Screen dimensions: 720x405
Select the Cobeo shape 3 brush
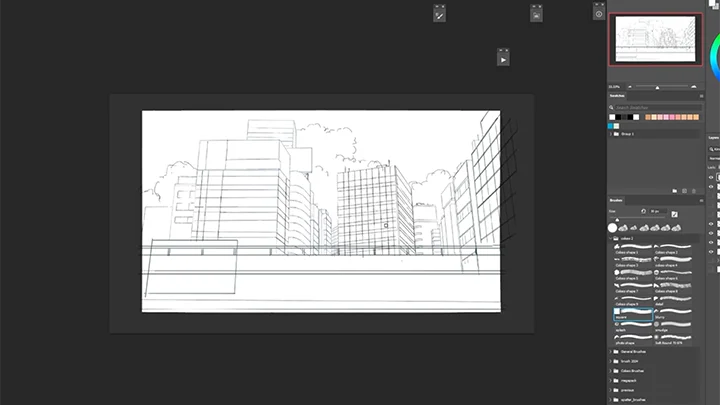pos(633,262)
